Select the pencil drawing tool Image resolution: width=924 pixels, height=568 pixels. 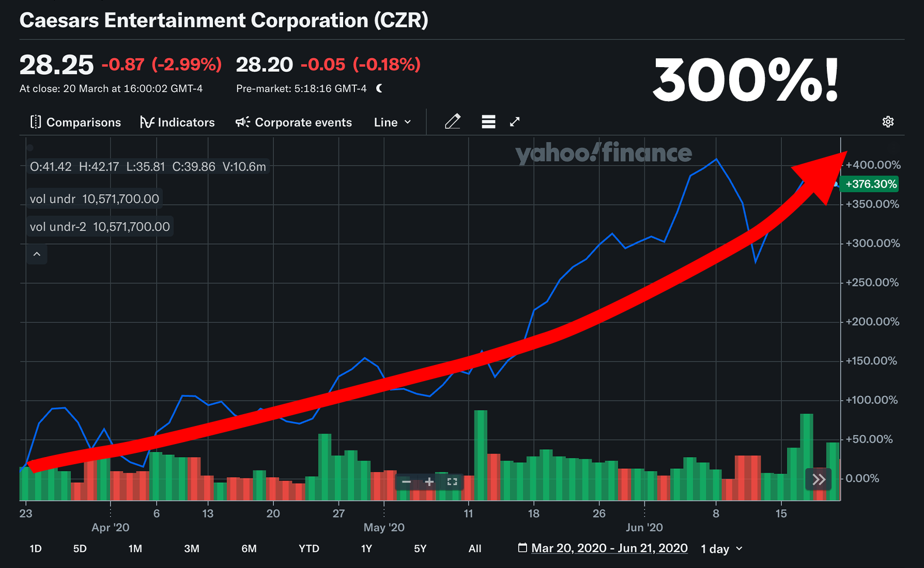[x=453, y=122]
